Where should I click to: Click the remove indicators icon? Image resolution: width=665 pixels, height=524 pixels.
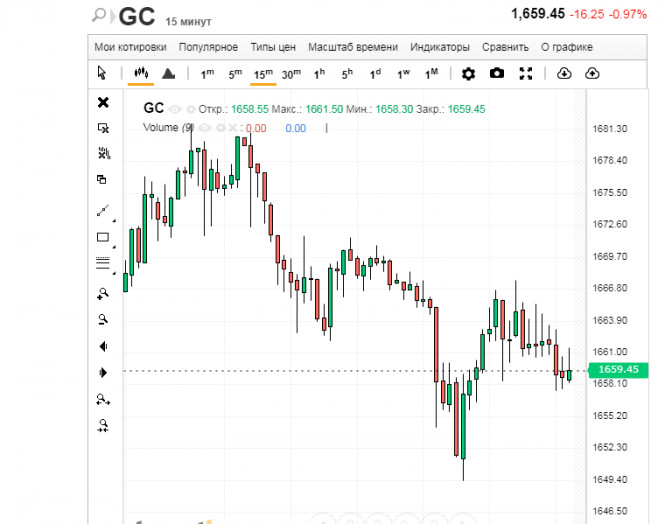[104, 153]
